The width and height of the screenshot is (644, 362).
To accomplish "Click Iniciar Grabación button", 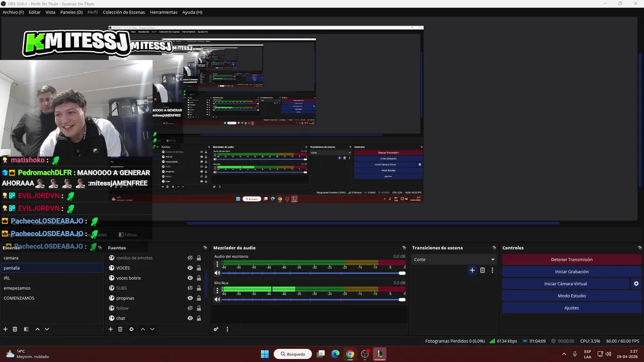I will (x=572, y=271).
